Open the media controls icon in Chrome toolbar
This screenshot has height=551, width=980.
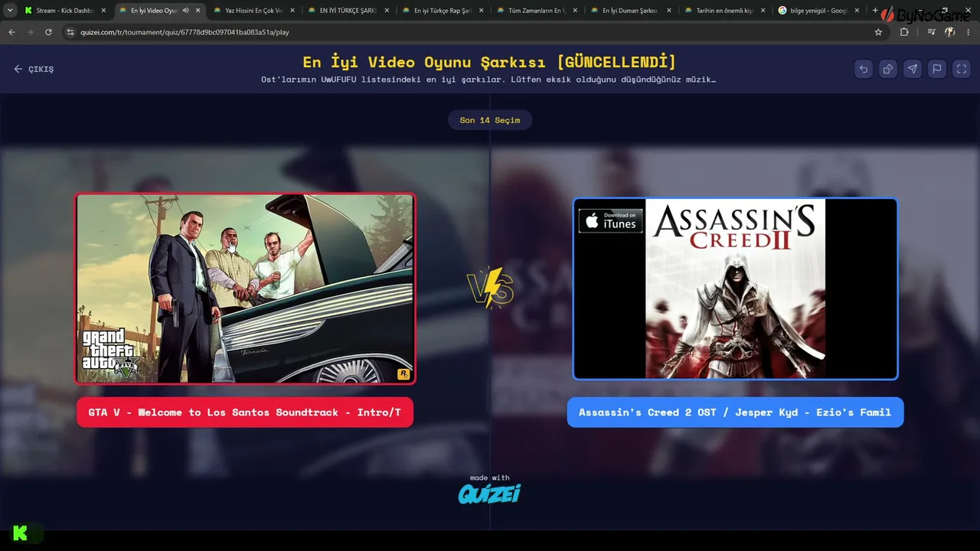[931, 32]
